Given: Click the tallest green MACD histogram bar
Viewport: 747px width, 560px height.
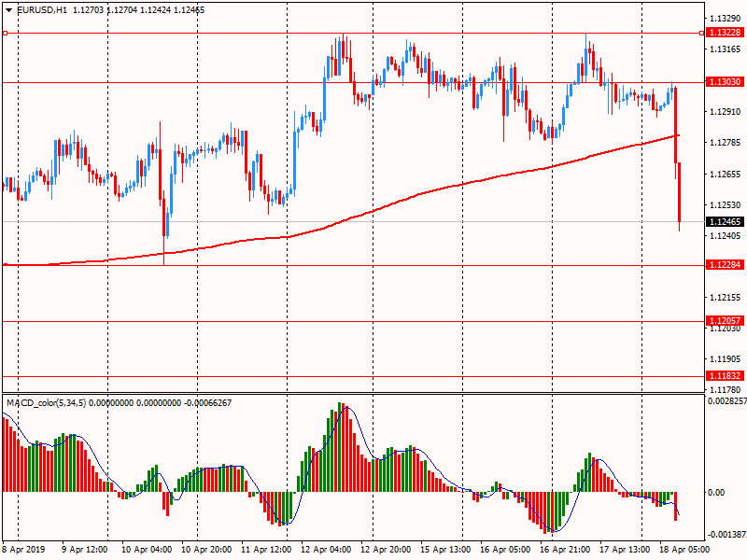Looking at the screenshot, I should (x=339, y=447).
